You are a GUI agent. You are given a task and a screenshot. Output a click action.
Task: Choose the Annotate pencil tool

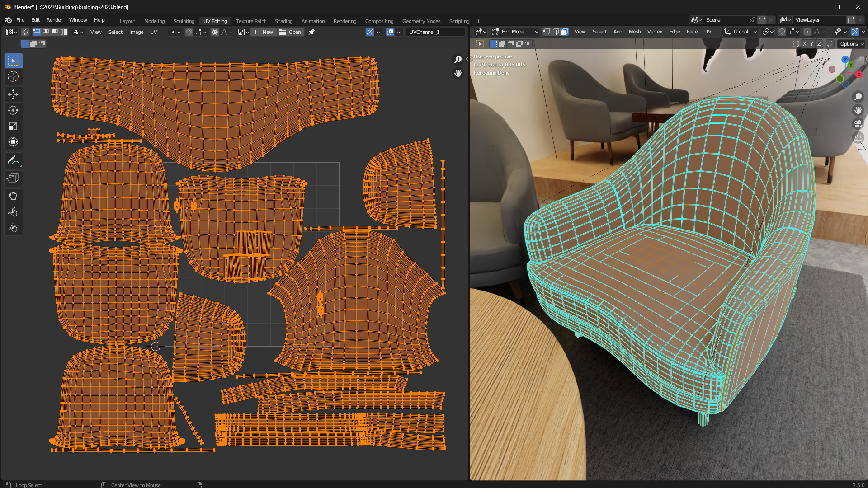[x=13, y=160]
